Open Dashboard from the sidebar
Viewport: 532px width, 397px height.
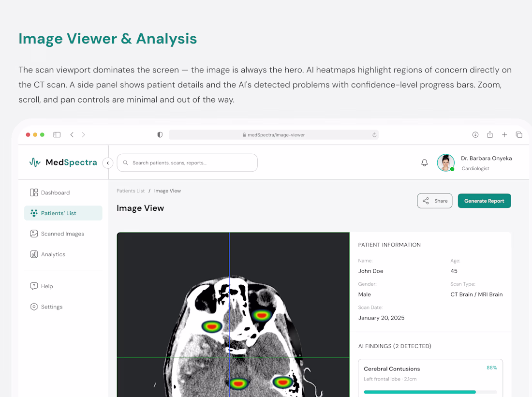pos(55,192)
